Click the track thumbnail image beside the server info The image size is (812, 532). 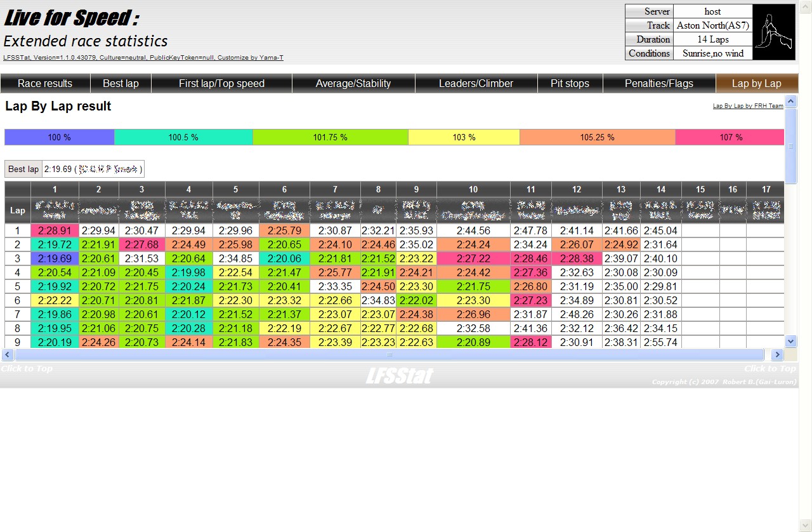pyautogui.click(x=774, y=32)
